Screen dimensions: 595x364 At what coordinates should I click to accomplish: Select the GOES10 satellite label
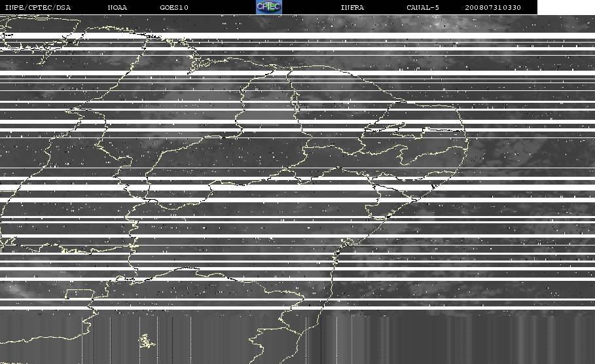[x=174, y=8]
